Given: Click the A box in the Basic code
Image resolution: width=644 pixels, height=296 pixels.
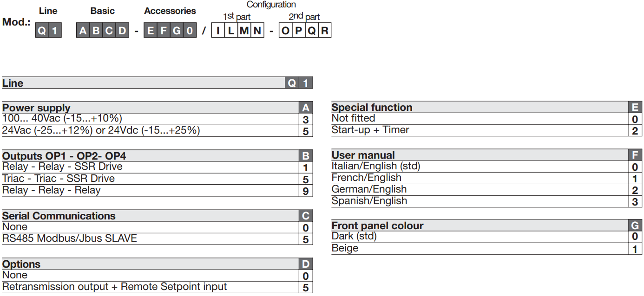Looking at the screenshot, I should pyautogui.click(x=83, y=31).
